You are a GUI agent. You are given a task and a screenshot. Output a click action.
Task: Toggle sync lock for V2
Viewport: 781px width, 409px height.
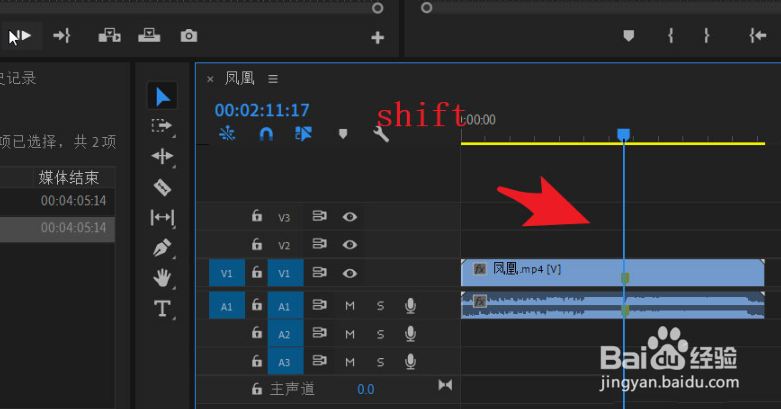319,244
